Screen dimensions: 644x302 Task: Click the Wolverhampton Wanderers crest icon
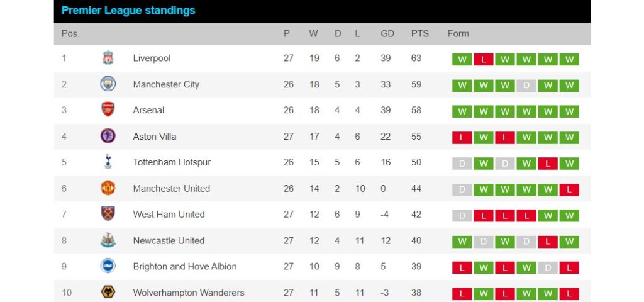click(108, 293)
